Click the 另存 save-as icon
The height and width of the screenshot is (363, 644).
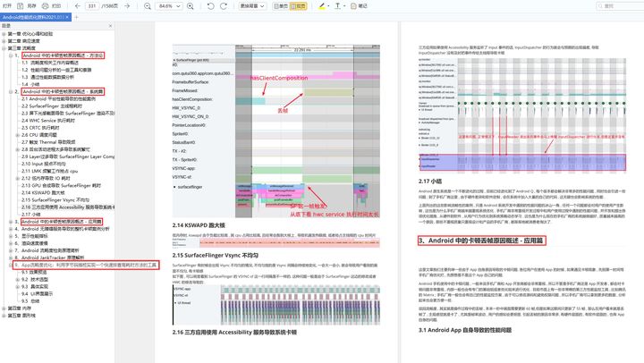(x=20, y=6)
